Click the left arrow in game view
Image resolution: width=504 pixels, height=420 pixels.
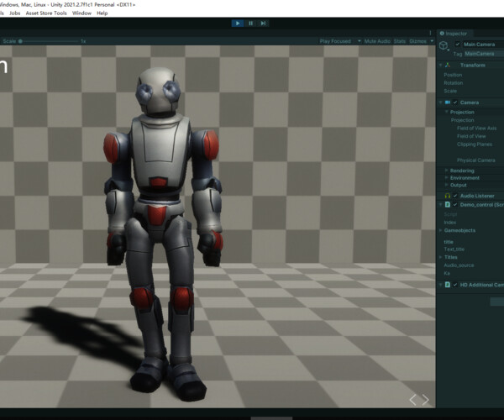click(412, 400)
